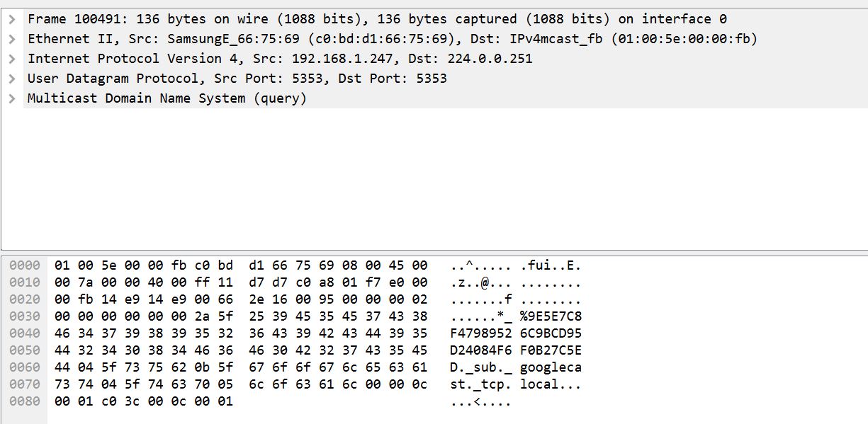Expand the Frame 100491 row arrow
Viewport: 868px width, 424px height.
[12, 19]
